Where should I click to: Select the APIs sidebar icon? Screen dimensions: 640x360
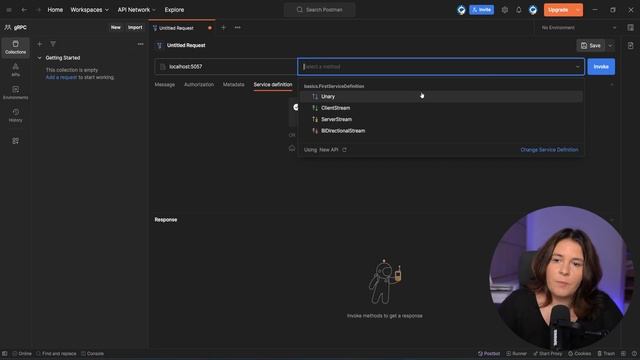pyautogui.click(x=16, y=70)
